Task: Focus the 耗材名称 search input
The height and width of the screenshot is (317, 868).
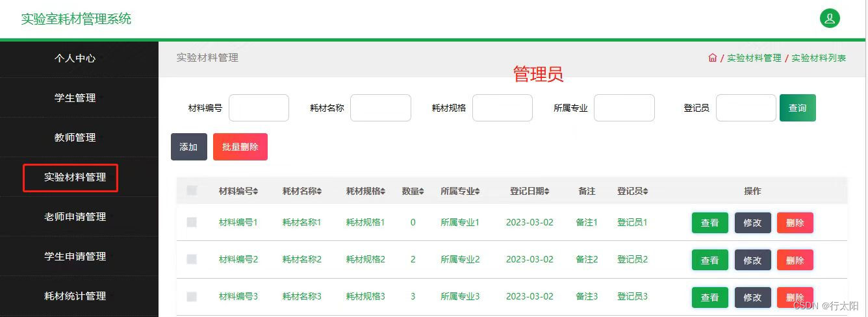Action: coord(381,108)
